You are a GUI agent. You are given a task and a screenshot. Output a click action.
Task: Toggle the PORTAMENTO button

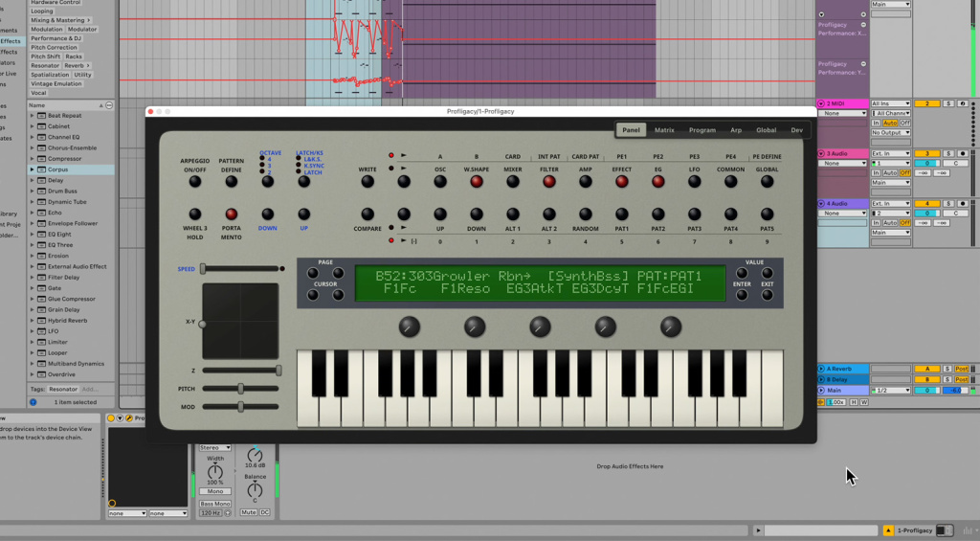(232, 214)
